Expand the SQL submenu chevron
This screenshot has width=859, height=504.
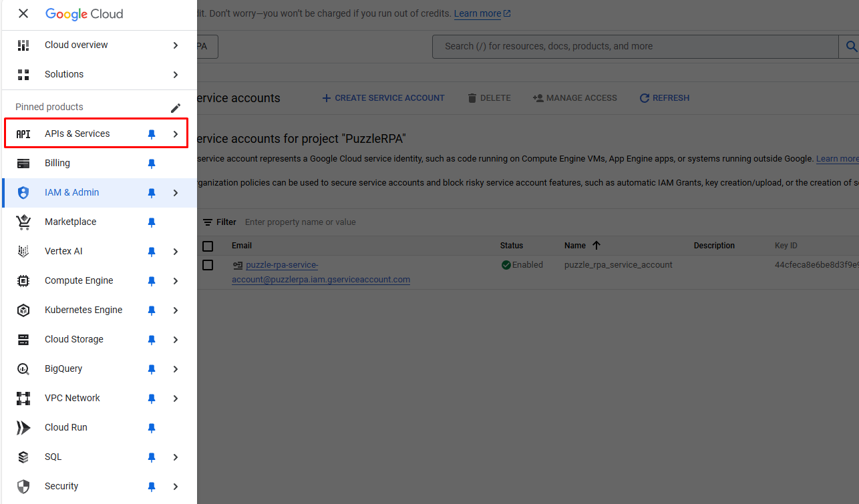(176, 457)
